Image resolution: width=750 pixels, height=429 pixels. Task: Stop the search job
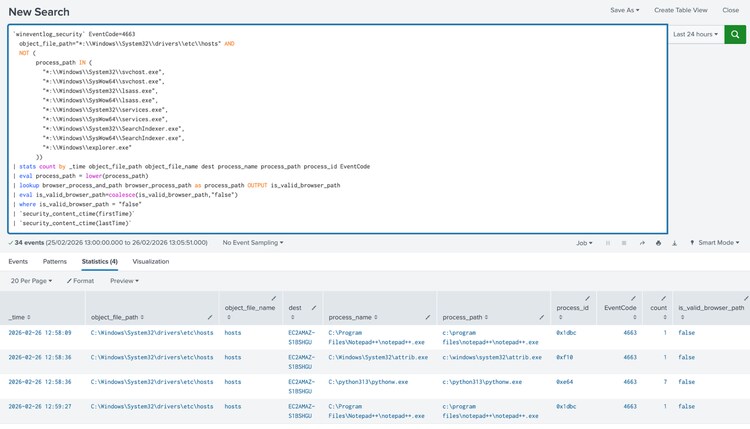pyautogui.click(x=624, y=243)
